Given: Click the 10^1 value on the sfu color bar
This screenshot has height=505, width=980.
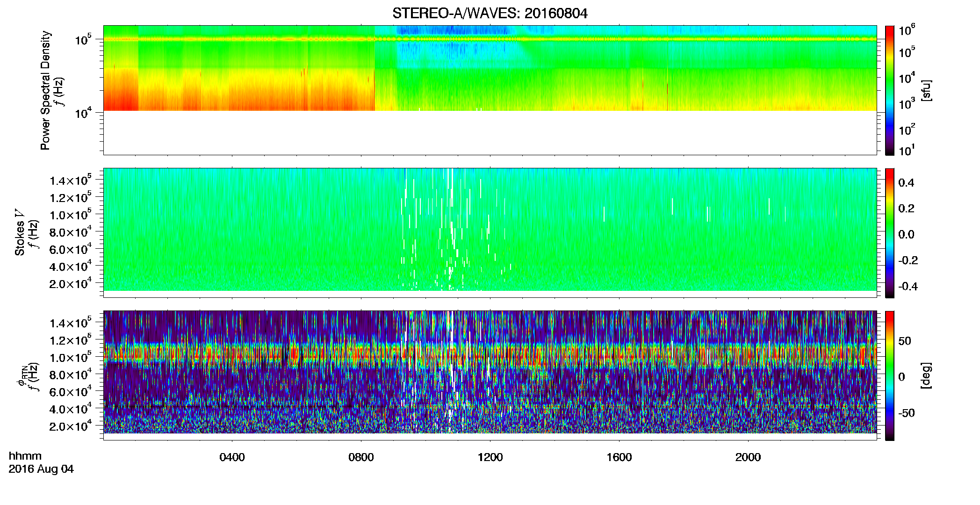Looking at the screenshot, I should click(x=907, y=151).
